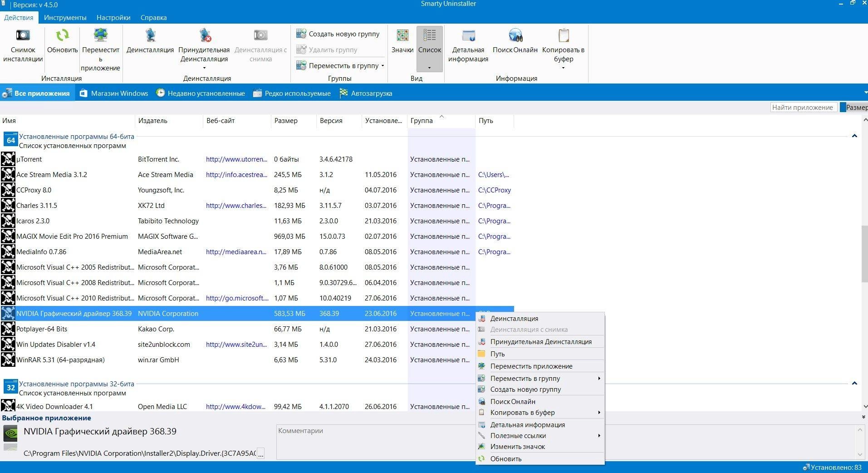868x473 pixels.
Task: Switch to the Автозагрузка tab
Action: coord(366,93)
